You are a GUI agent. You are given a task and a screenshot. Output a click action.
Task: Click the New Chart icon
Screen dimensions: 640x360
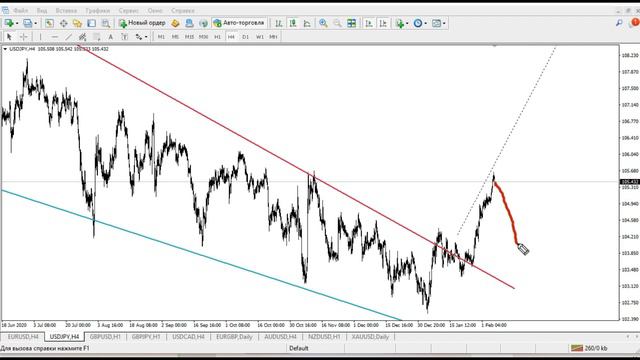[x=8, y=23]
